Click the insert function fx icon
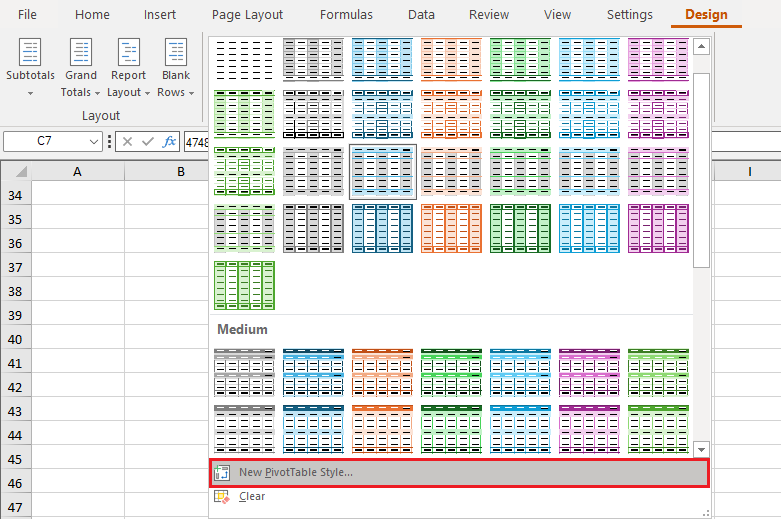 (x=170, y=141)
